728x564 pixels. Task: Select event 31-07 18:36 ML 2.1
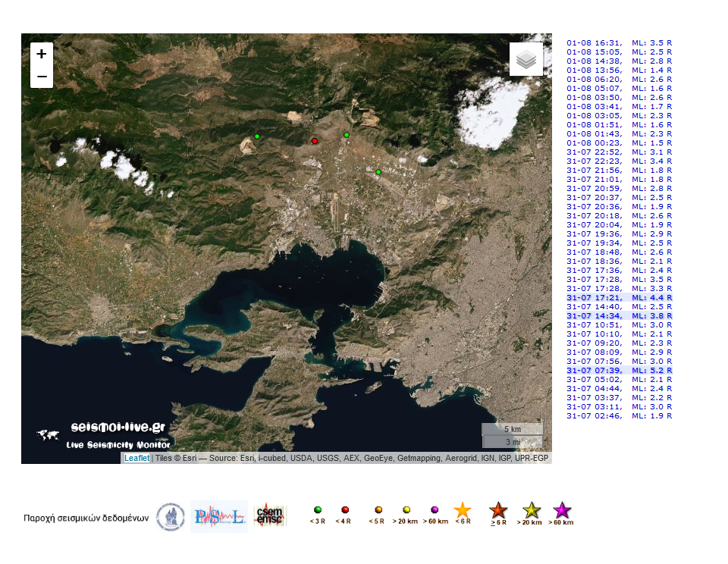(x=620, y=262)
